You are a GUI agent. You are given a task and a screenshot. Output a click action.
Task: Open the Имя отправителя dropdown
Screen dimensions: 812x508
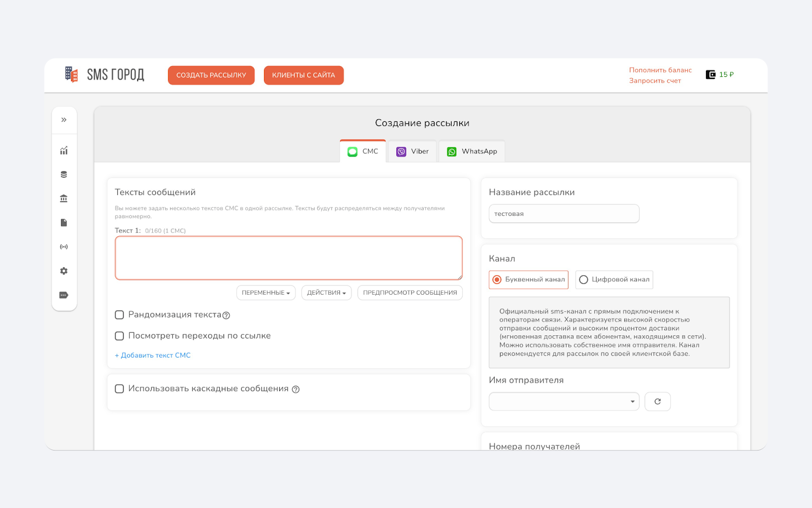pyautogui.click(x=563, y=401)
